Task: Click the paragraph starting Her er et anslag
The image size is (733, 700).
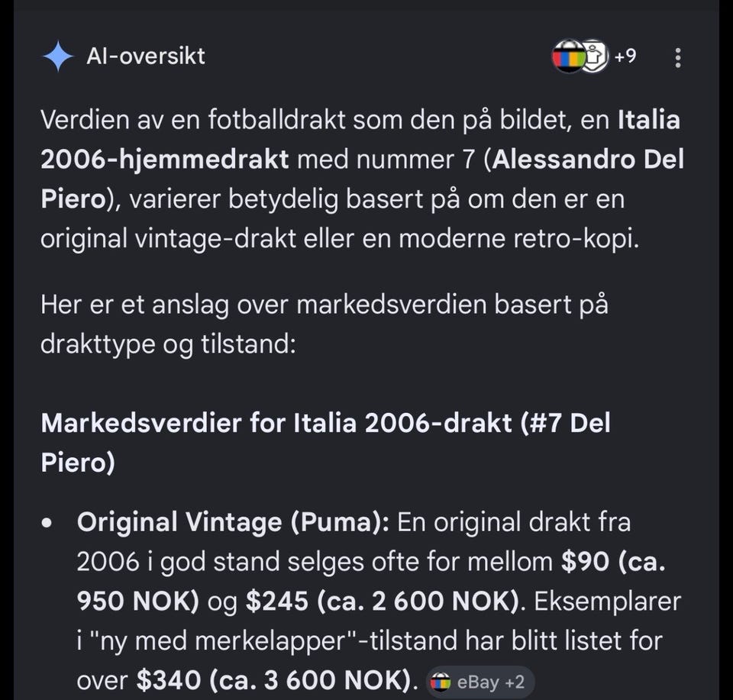Action: [325, 324]
